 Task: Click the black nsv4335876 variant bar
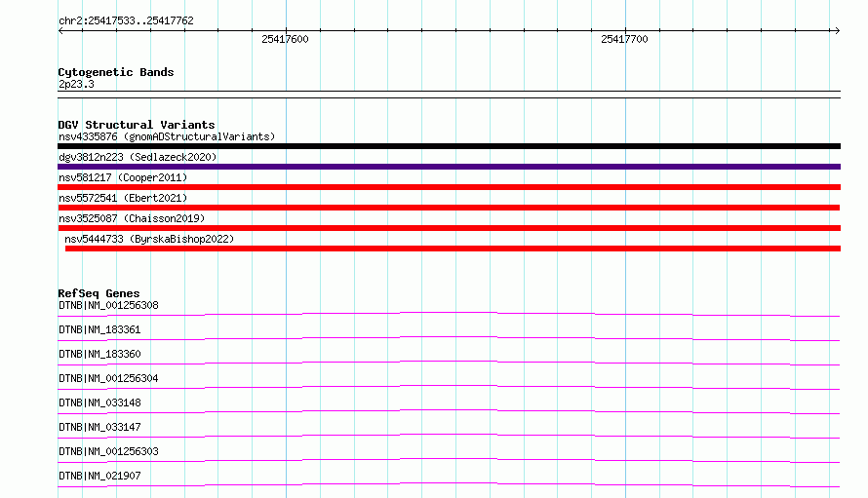click(x=449, y=146)
